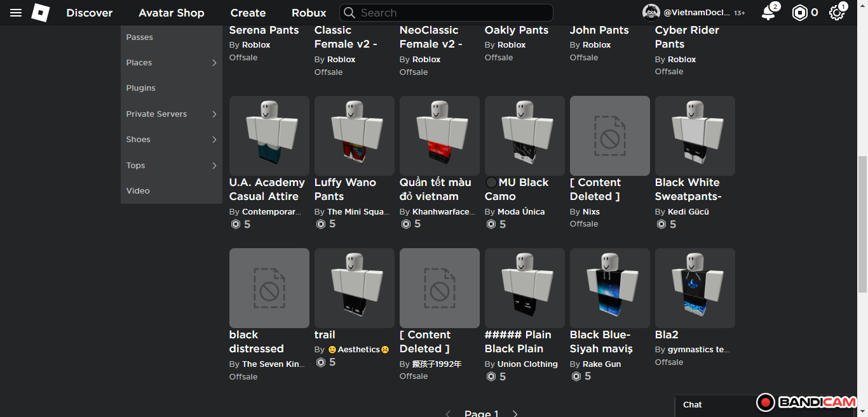
Task: Open the Avatar Shop tab
Action: [172, 13]
